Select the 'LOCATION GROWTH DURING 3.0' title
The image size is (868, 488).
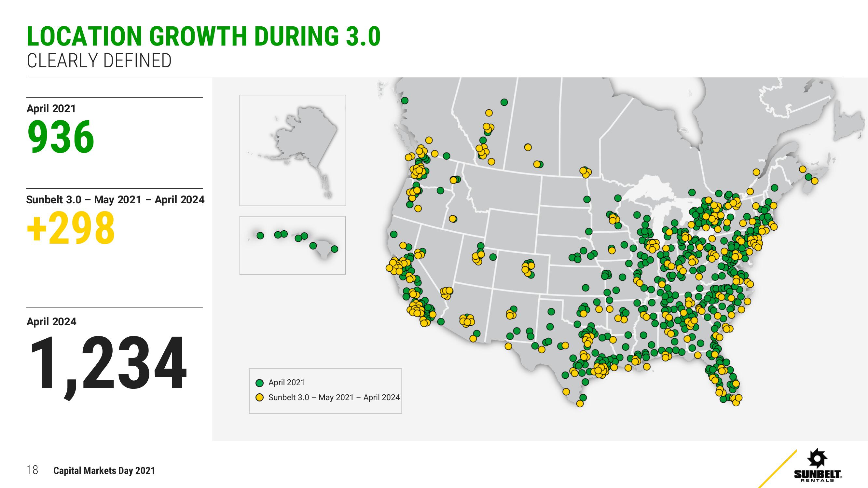[x=203, y=36]
